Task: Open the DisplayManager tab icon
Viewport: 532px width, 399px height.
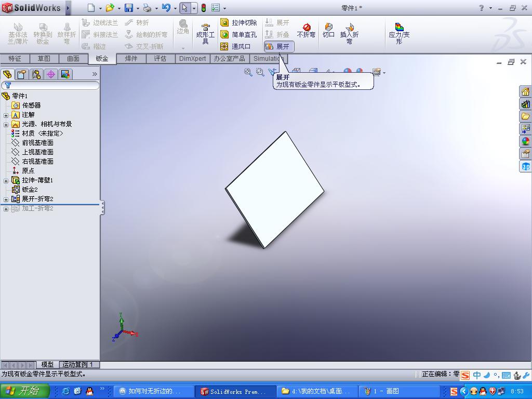Action: pyautogui.click(x=65, y=74)
